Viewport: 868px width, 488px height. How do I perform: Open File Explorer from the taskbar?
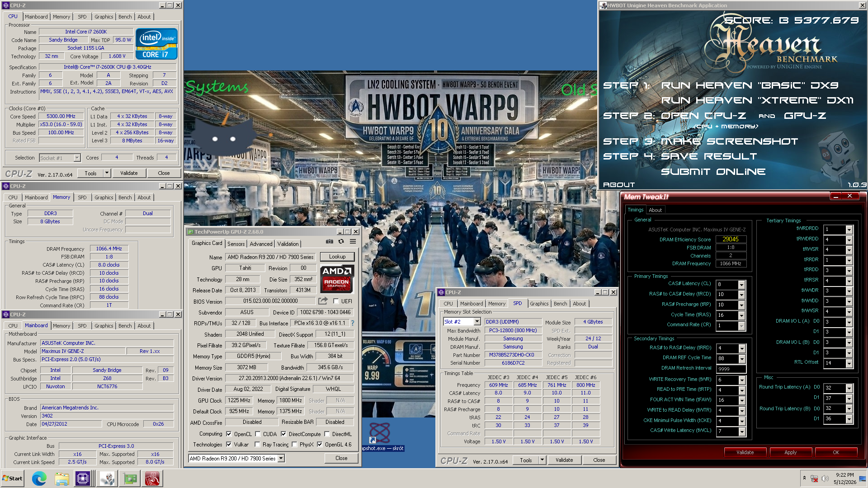click(x=61, y=479)
